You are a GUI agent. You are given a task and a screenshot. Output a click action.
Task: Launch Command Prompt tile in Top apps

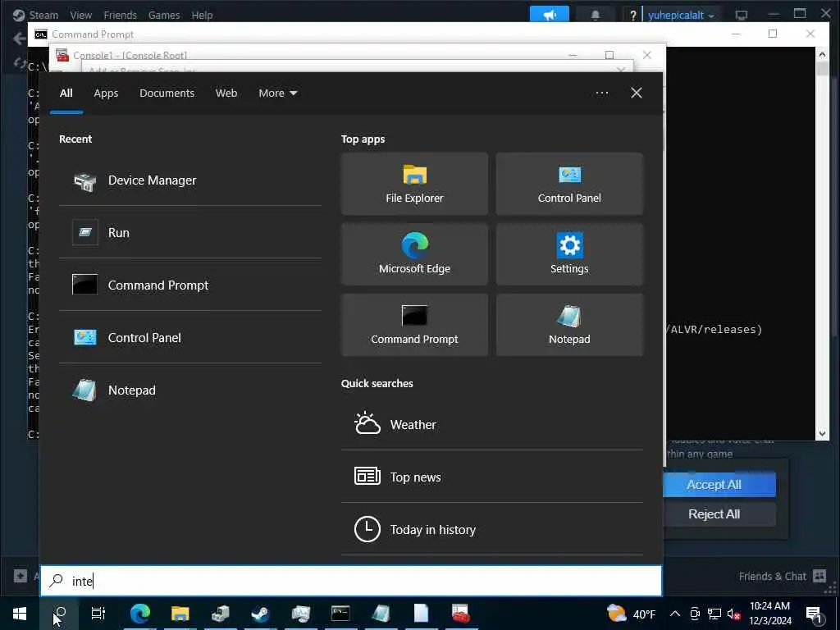414,325
